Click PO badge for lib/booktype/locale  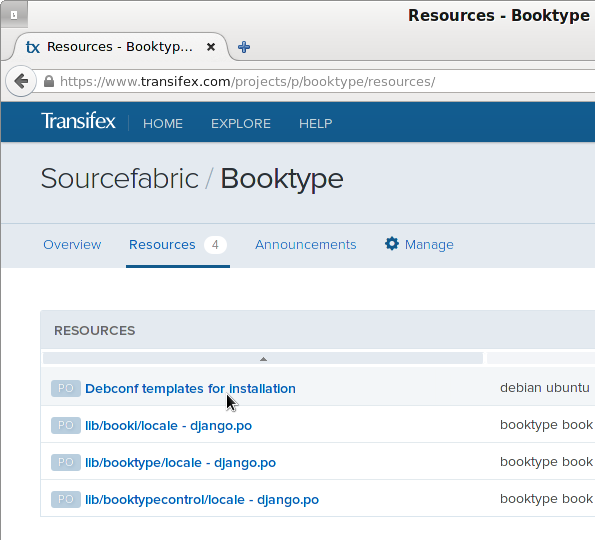pos(66,462)
